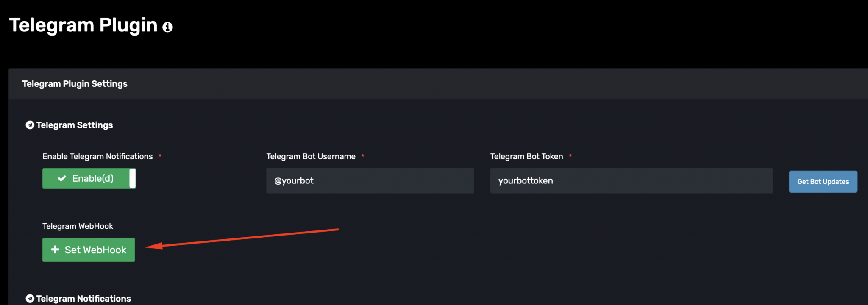Toggle the white handle of the Enable(d) switch
868x305 pixels.
coord(132,178)
